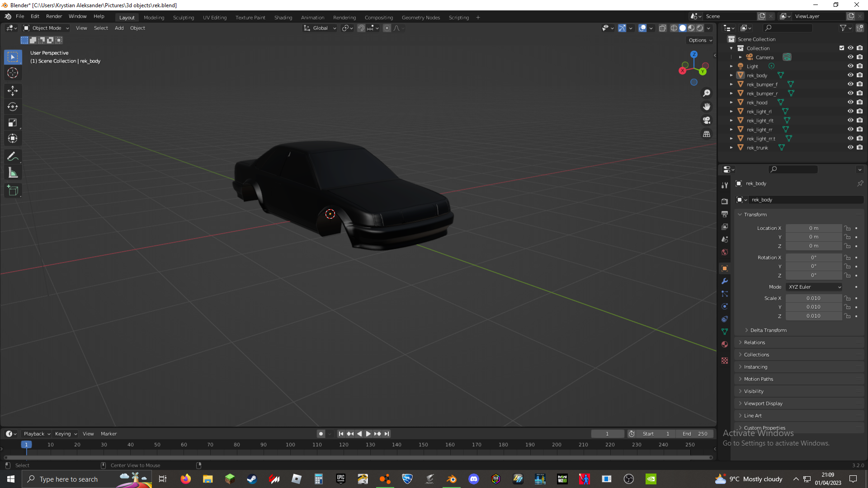Click the current frame number field

tap(607, 434)
